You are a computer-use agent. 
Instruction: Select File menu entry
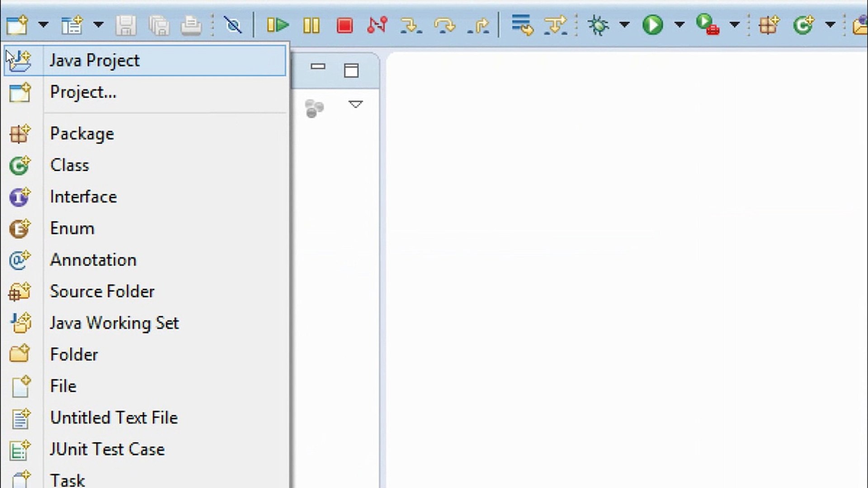[145, 386]
